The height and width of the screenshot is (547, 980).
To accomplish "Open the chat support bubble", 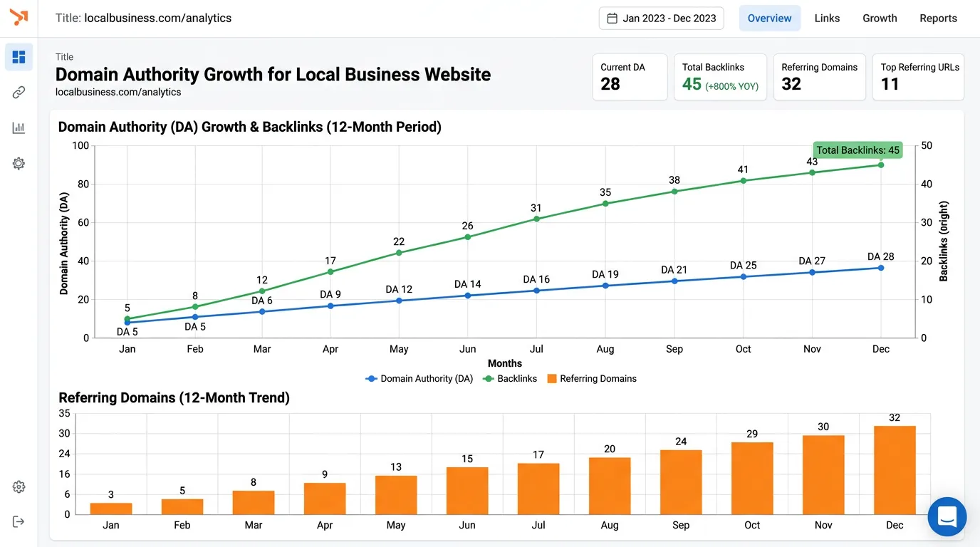I will (x=947, y=516).
